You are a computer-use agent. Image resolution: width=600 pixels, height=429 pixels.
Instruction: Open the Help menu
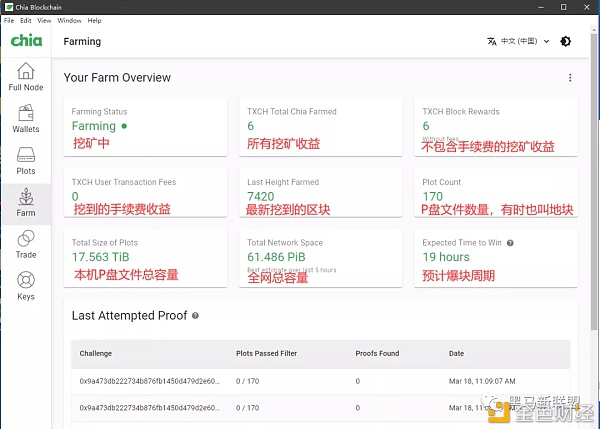(94, 21)
